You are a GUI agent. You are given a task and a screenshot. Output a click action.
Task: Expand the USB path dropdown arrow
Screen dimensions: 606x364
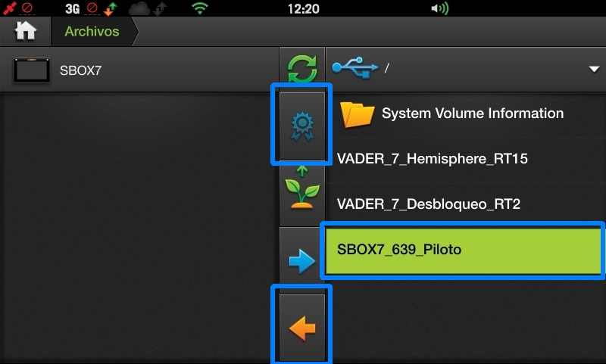(x=594, y=69)
